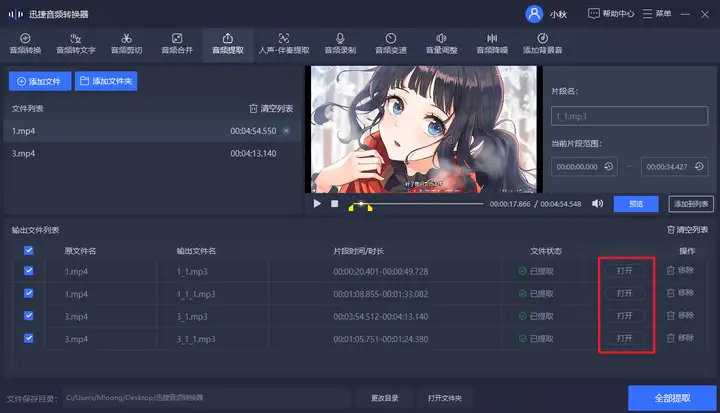
Task: Remove 1.mp4 with its X icon
Action: 287,131
